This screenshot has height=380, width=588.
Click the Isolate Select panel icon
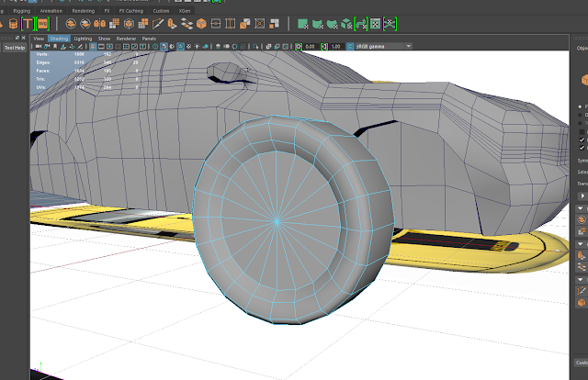coord(255,47)
